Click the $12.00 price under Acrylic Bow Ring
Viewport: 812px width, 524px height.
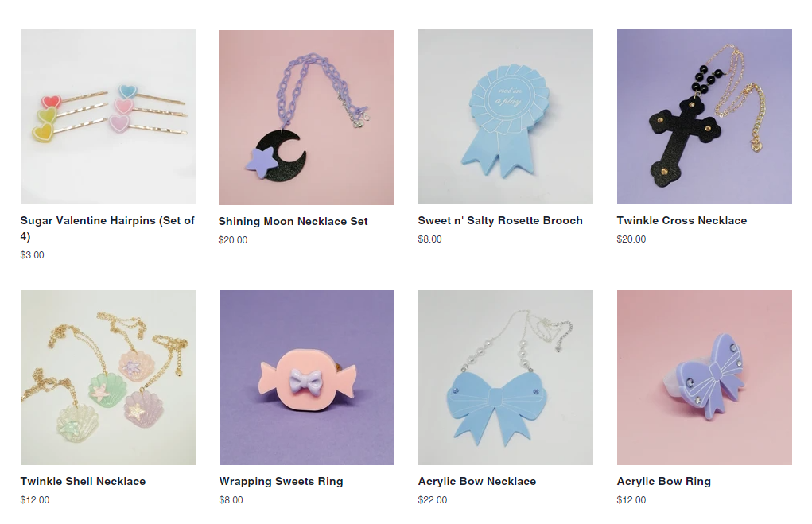click(631, 500)
